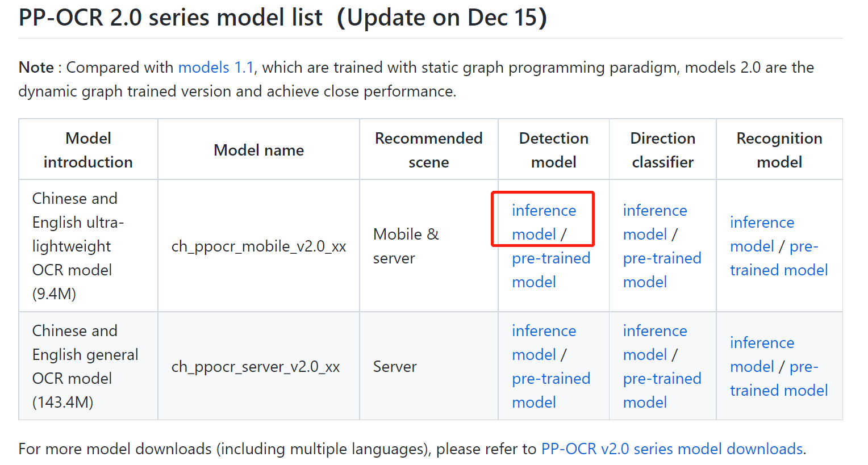
Task: Click the "Mobile & server" scene cell
Action: (406, 246)
